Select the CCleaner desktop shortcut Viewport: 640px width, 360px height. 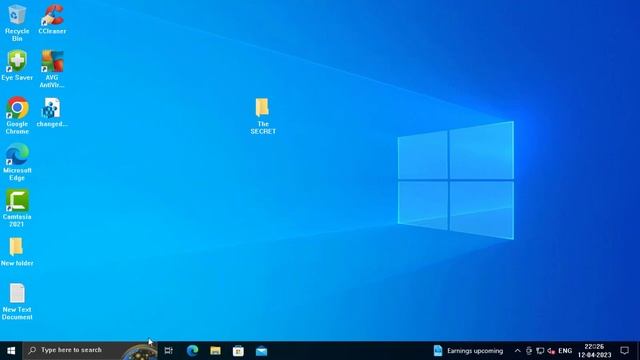pyautogui.click(x=52, y=20)
